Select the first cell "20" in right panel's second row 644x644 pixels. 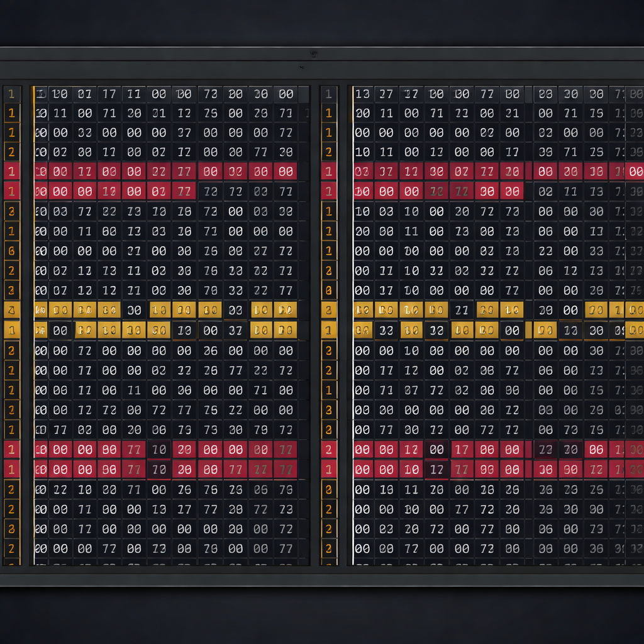pos(362,114)
